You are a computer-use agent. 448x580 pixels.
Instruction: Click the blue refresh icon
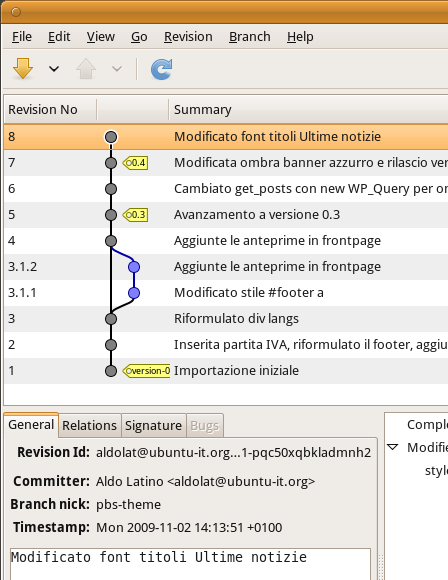(x=162, y=69)
